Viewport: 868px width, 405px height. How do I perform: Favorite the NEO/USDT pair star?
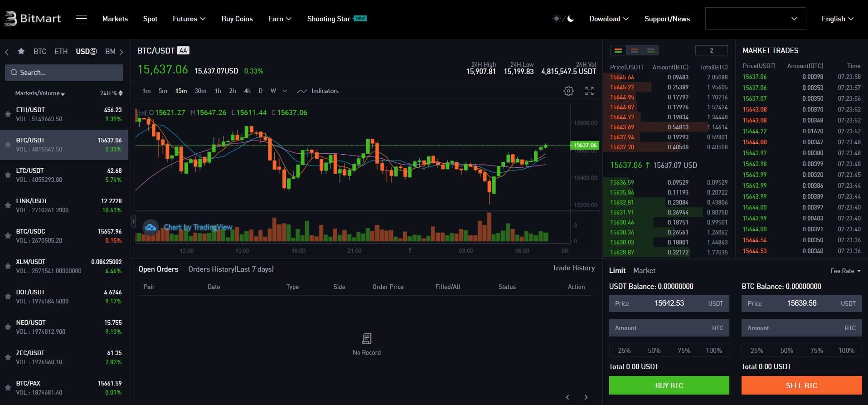[x=8, y=327]
